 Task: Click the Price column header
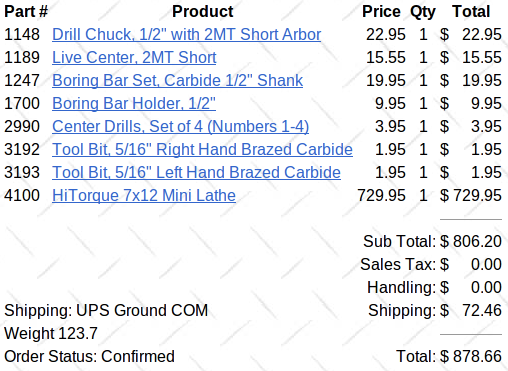pyautogui.click(x=381, y=12)
